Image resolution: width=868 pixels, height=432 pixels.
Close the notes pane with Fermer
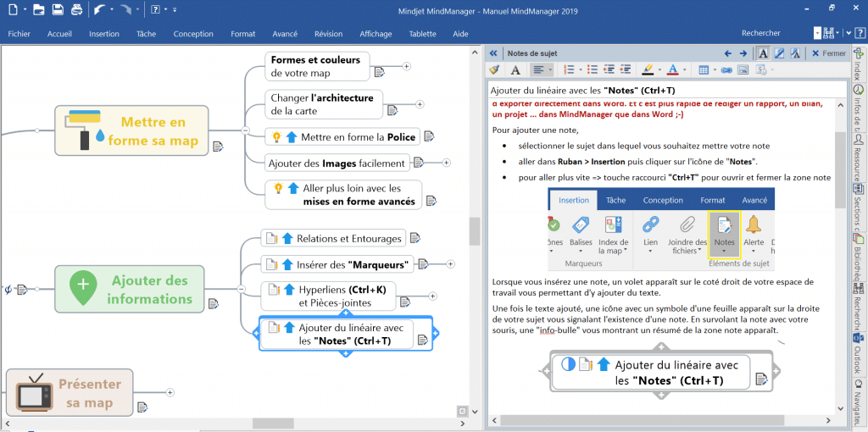coord(828,53)
